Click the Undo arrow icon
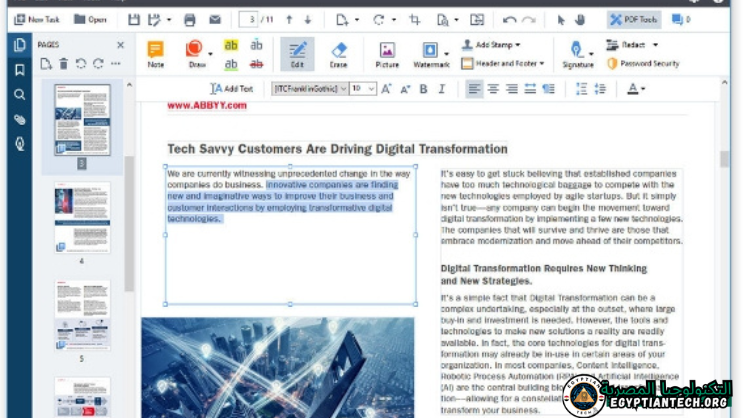 pyautogui.click(x=509, y=19)
